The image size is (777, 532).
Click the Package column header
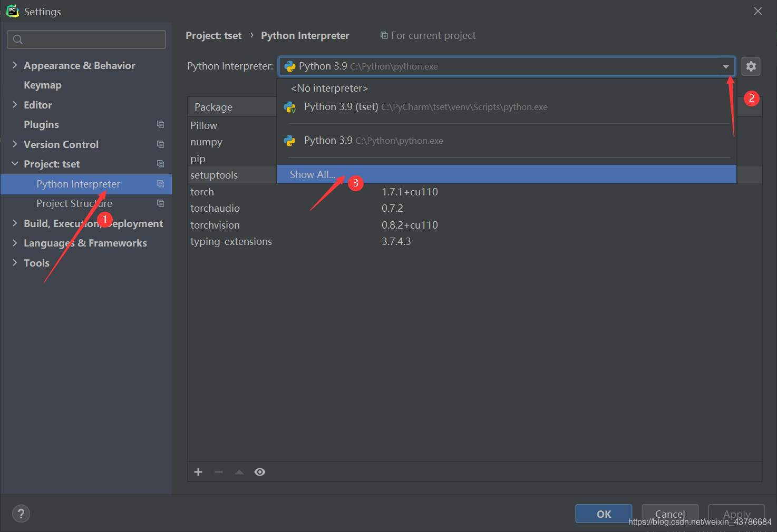click(x=232, y=107)
